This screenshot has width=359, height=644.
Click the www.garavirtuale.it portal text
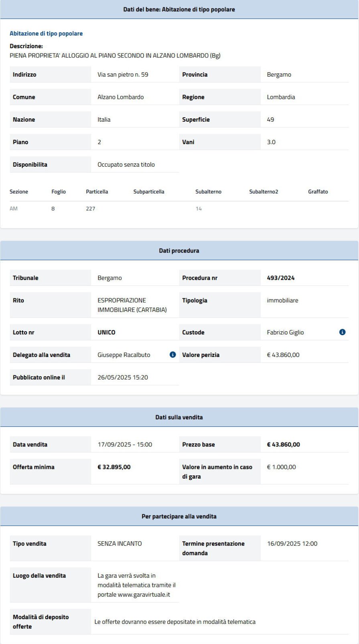pos(144,595)
